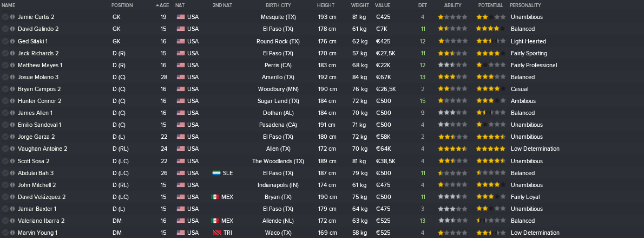This screenshot has width=644, height=238.
Task: Open info icon beside David Galindo 2
Action: [12, 29]
